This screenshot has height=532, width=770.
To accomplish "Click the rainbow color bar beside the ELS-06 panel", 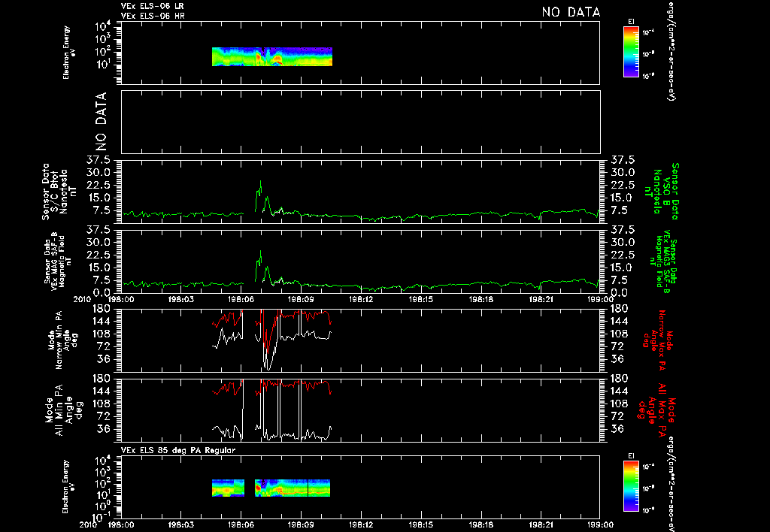I will point(631,52).
